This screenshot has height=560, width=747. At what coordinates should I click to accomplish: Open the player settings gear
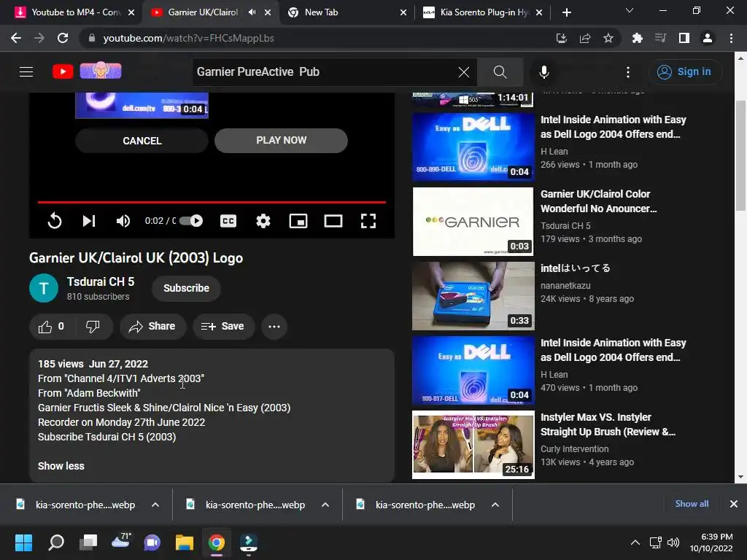click(x=263, y=221)
